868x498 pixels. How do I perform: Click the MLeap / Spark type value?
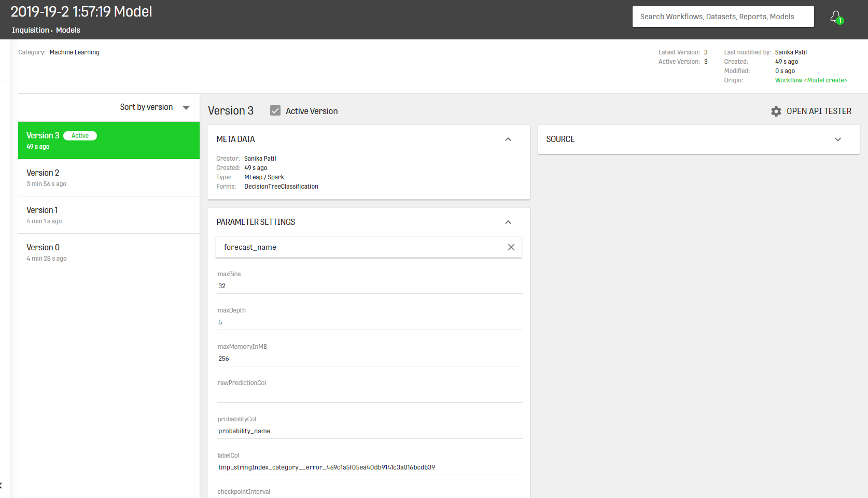click(x=264, y=177)
